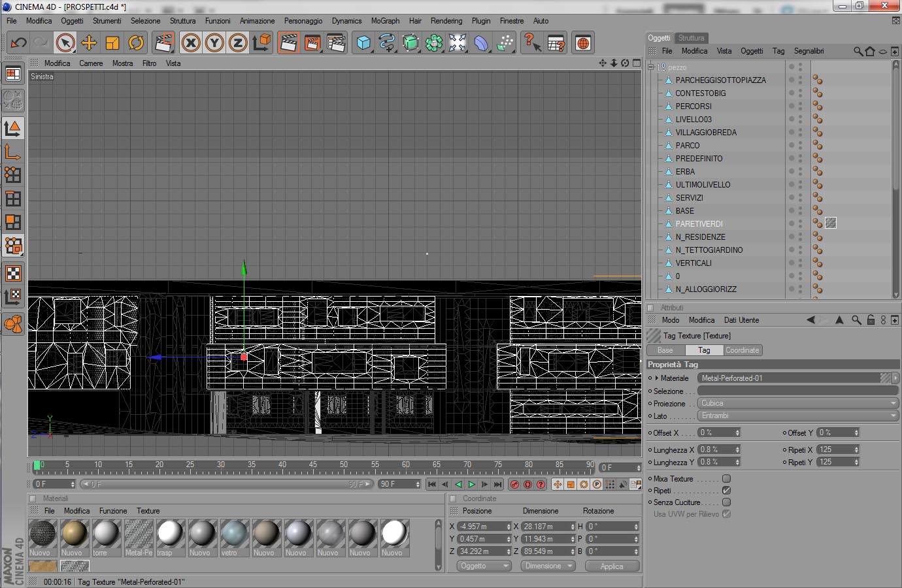Select the Live Selection cursor tool
902x588 pixels.
pos(65,43)
